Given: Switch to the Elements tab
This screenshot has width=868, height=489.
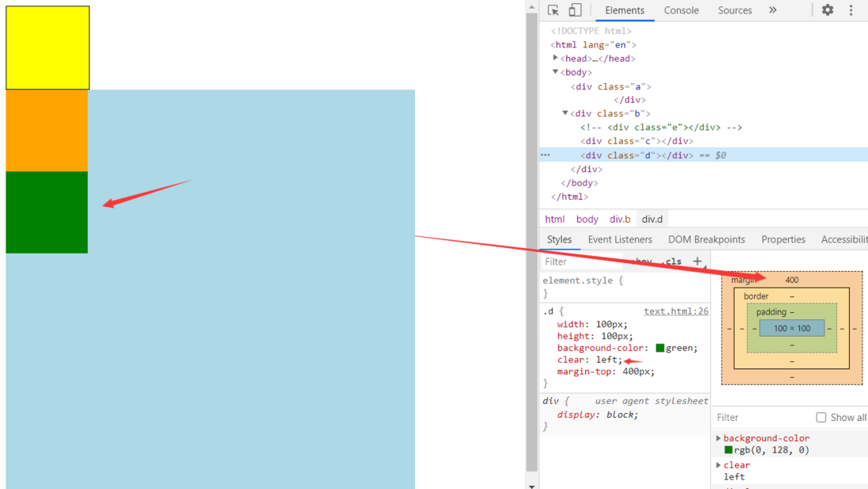Looking at the screenshot, I should (625, 10).
